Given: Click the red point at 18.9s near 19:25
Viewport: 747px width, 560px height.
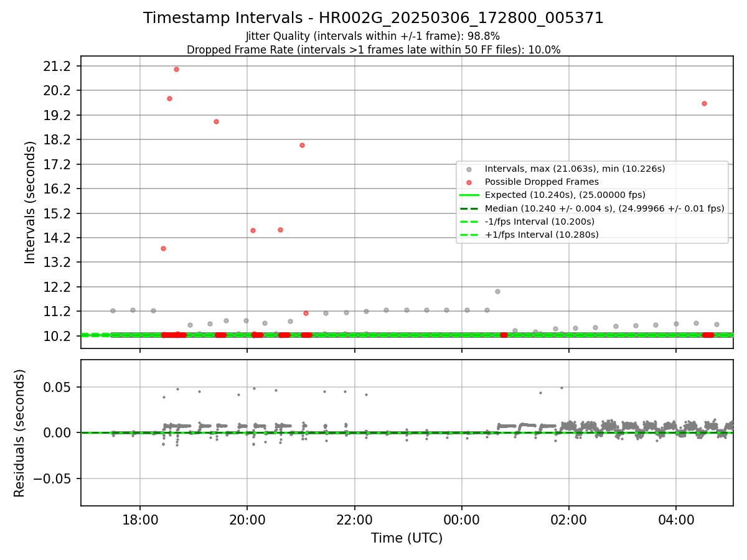Looking at the screenshot, I should coord(216,121).
